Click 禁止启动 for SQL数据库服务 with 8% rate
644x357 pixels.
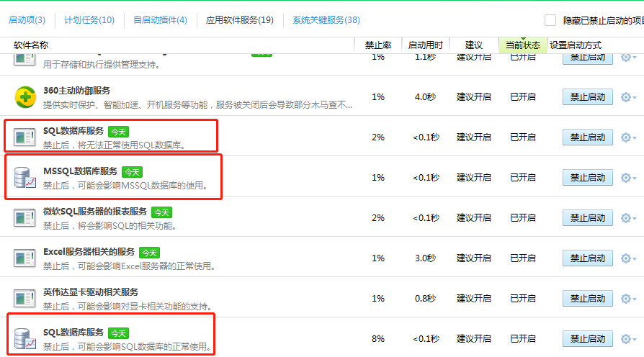point(588,339)
